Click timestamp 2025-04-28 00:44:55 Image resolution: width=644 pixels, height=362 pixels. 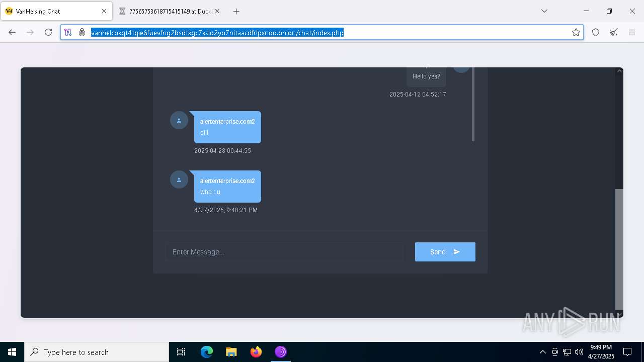point(222,151)
